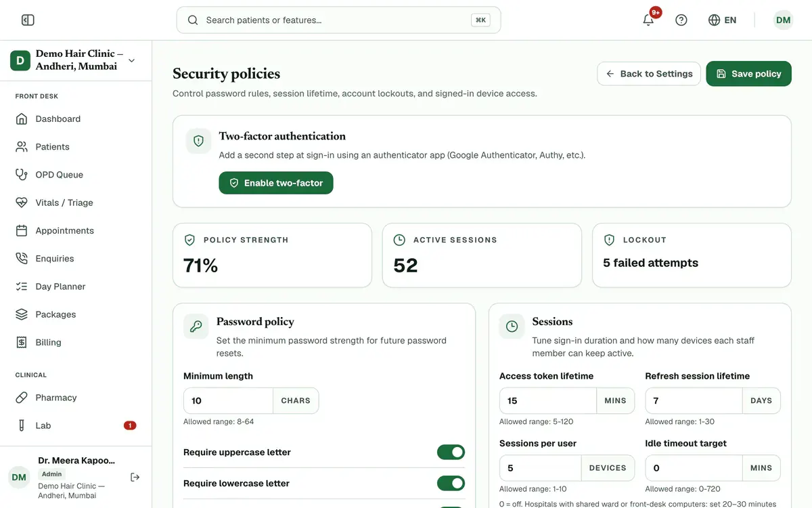
Task: Click Save policy button
Action: [748, 74]
